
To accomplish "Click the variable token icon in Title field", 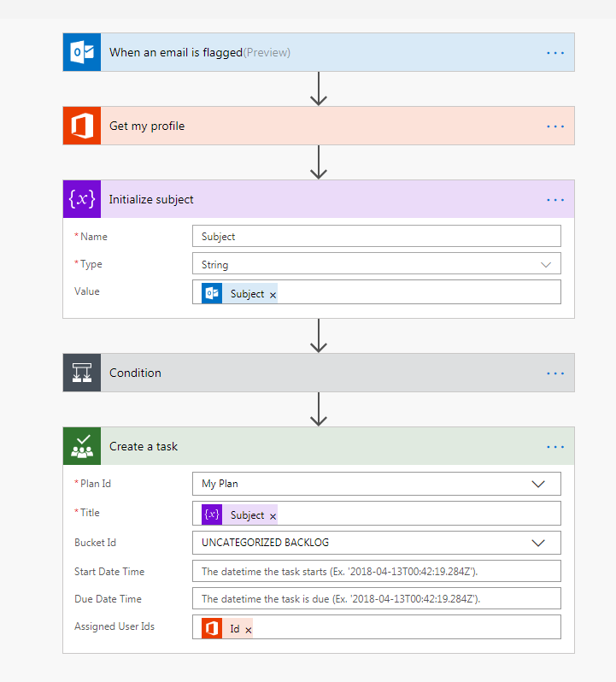I will coord(212,515).
